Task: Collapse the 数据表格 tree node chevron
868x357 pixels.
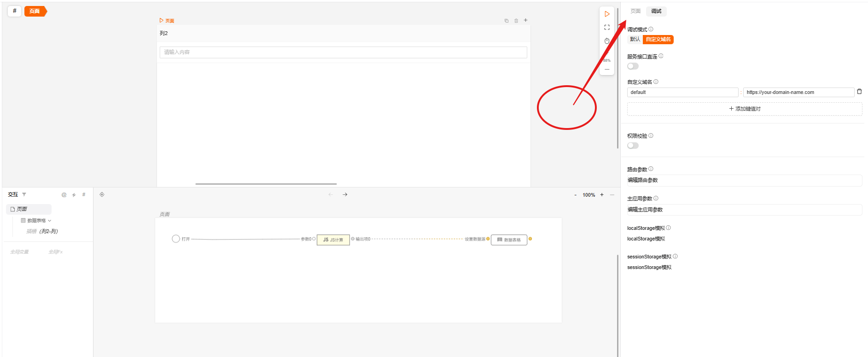Action: pyautogui.click(x=50, y=221)
